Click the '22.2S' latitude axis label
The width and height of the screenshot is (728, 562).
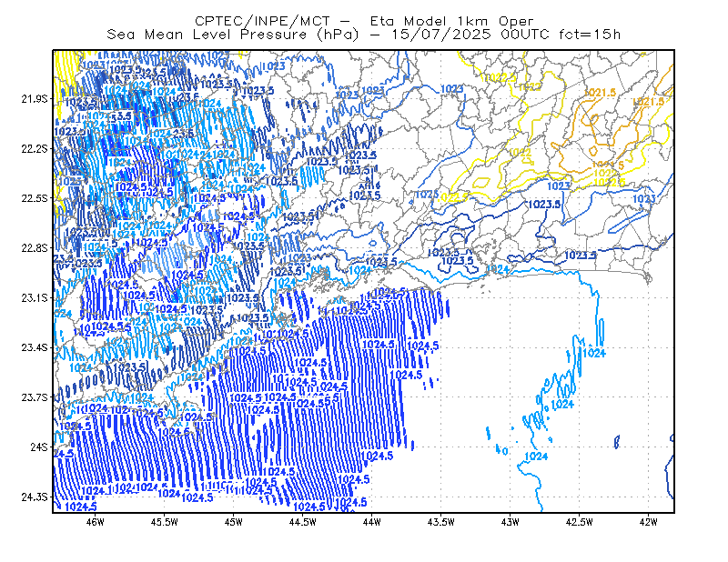pyautogui.click(x=35, y=148)
